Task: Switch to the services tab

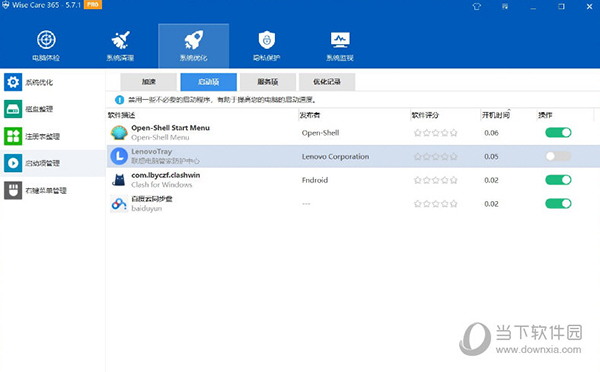Action: tap(268, 82)
